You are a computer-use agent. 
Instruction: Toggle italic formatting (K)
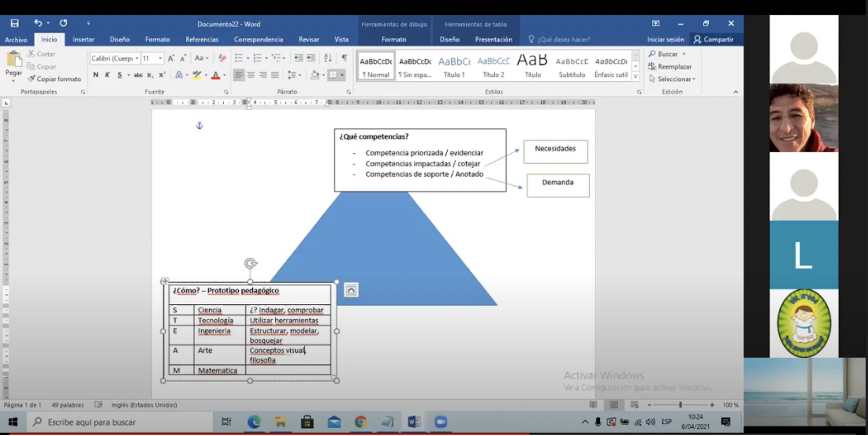pos(107,75)
